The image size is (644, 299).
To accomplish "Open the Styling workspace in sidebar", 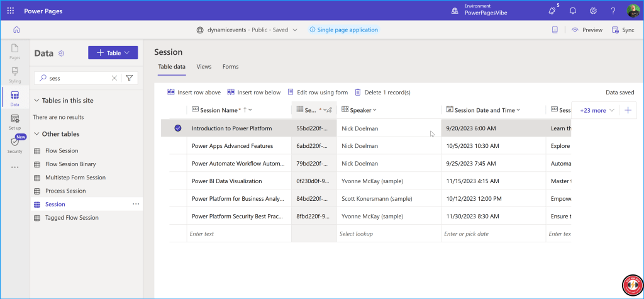I will [14, 74].
